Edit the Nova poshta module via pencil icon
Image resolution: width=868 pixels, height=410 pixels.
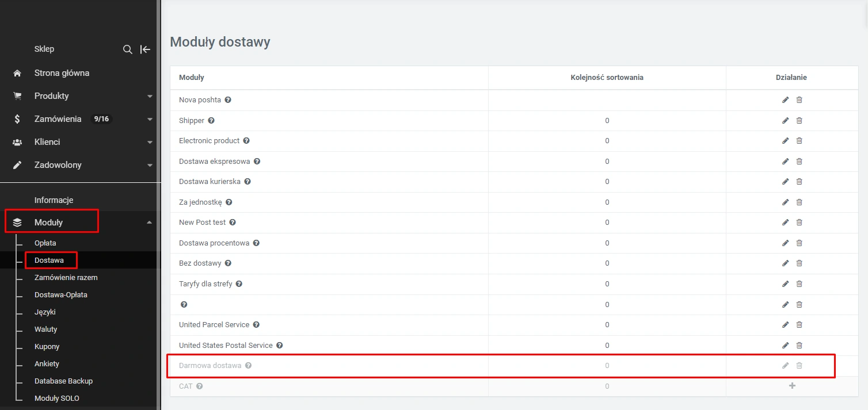tap(785, 100)
